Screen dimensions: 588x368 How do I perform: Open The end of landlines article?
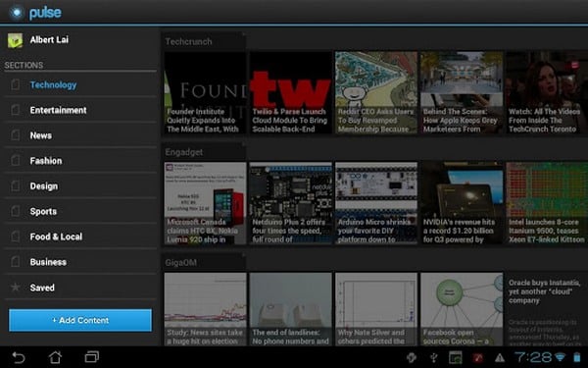click(291, 309)
